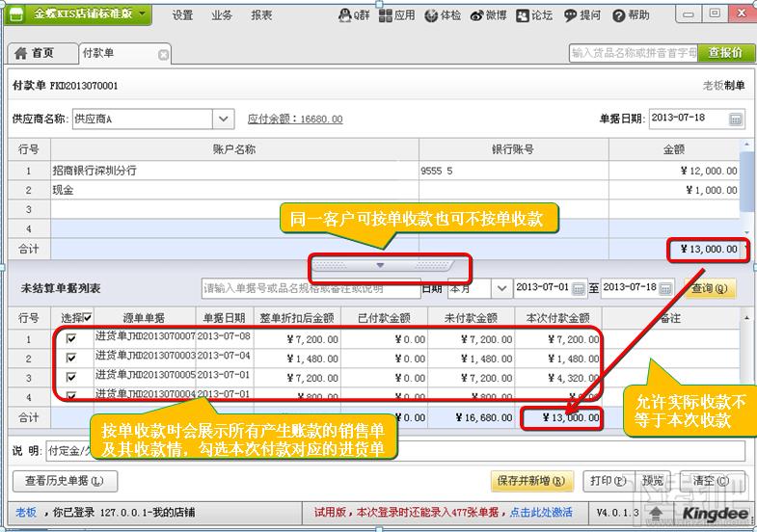Click 查看历史单据(L) button
Screen dimensions: 757x532
pyautogui.click(x=65, y=481)
